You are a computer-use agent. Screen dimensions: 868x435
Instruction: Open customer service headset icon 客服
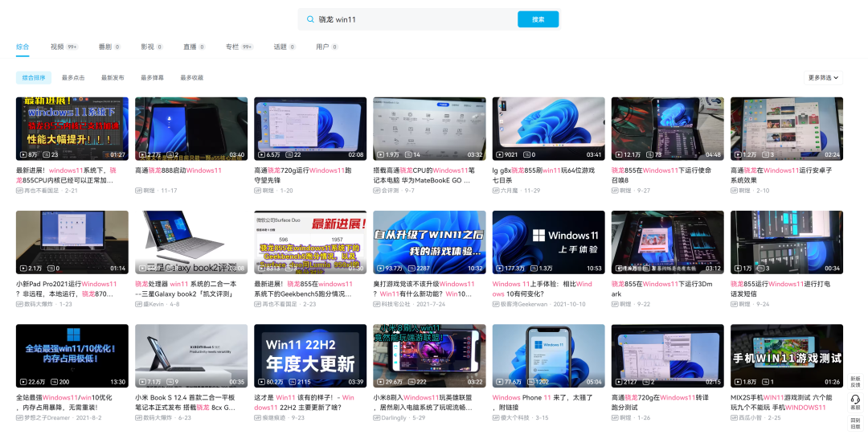pyautogui.click(x=855, y=400)
